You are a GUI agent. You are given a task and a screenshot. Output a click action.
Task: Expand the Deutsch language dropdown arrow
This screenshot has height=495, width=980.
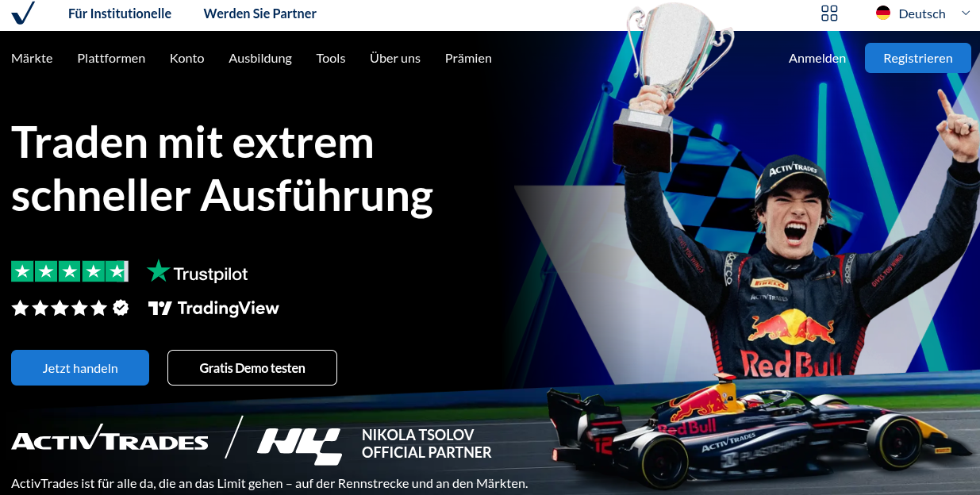coord(966,13)
